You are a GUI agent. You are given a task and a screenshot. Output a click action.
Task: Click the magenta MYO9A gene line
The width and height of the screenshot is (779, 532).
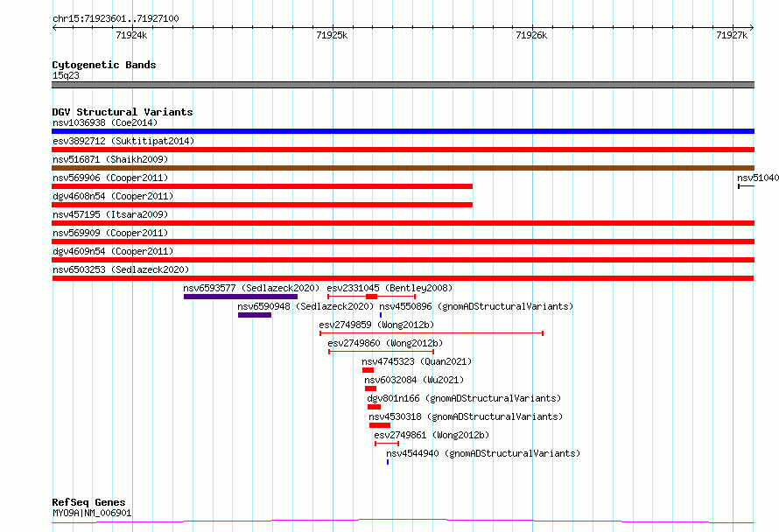pyautogui.click(x=403, y=521)
